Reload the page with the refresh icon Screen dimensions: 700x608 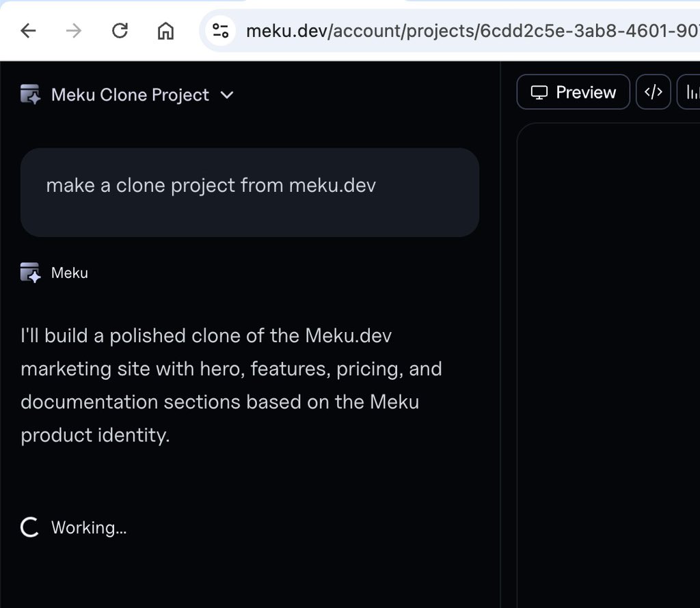tap(120, 31)
